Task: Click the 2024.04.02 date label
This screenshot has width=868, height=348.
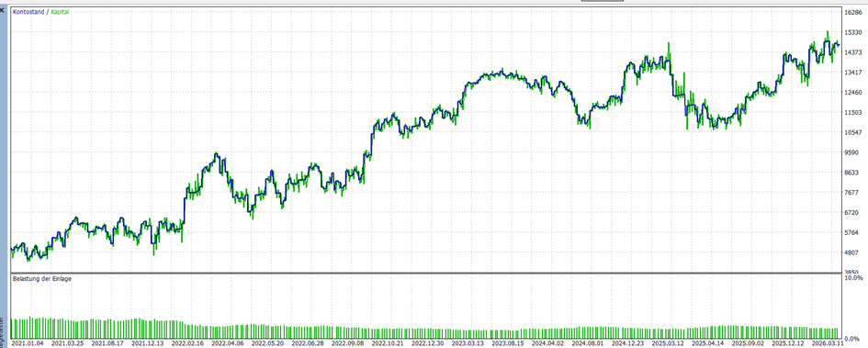Action: [x=547, y=343]
